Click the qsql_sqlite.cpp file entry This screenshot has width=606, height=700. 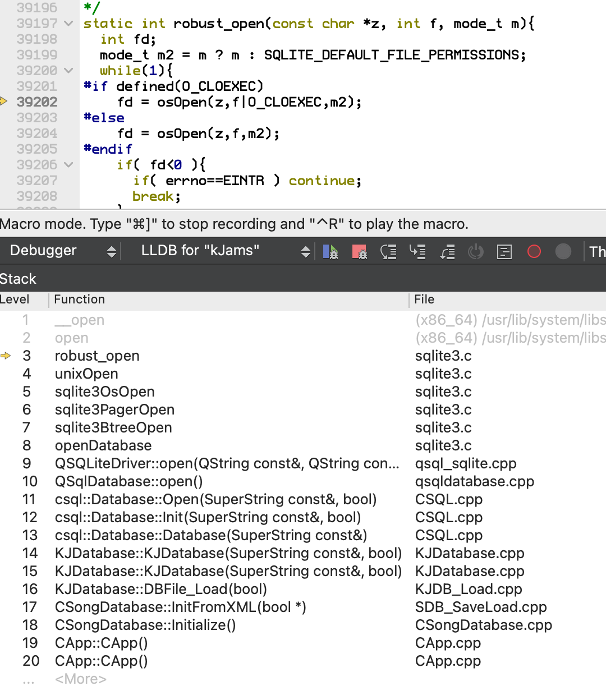466,463
